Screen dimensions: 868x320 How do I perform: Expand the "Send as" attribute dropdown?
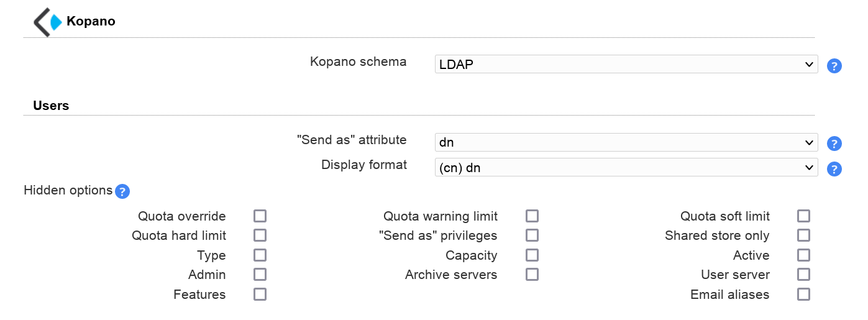click(626, 142)
